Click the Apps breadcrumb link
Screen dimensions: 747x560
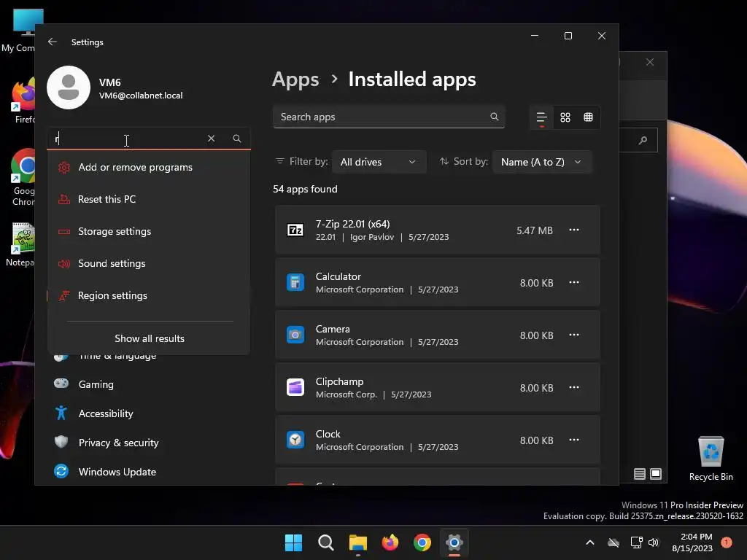pos(295,79)
